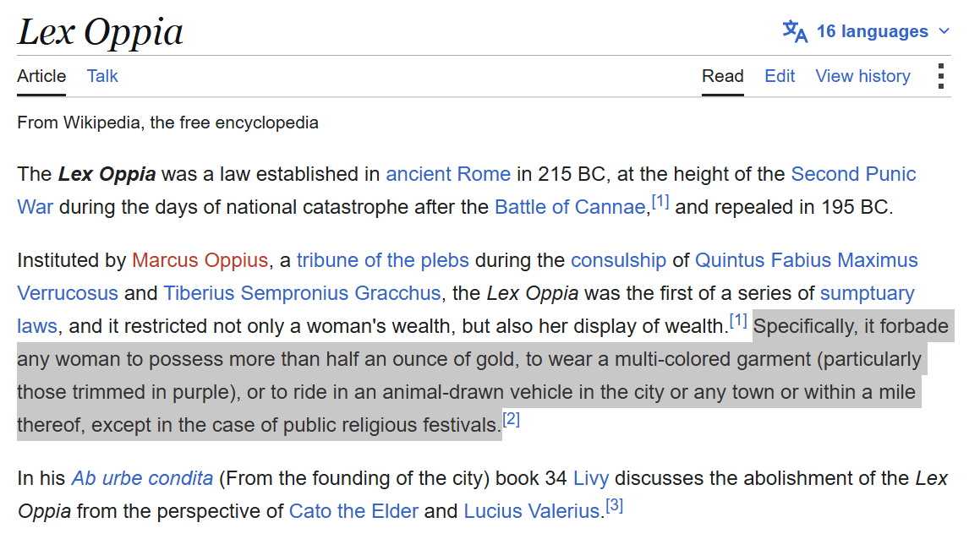980x550 pixels.
Task: Follow the sumptuary laws link
Action: (x=867, y=293)
